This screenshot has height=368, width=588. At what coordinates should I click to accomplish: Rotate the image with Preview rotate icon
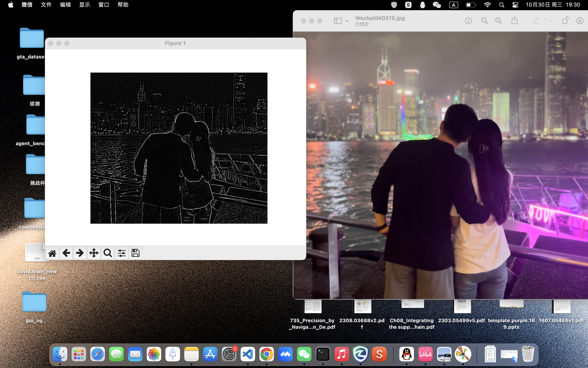pos(565,20)
